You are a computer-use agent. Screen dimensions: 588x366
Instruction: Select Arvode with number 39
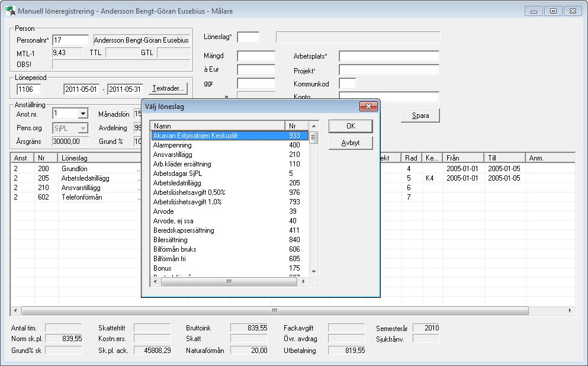coord(230,211)
